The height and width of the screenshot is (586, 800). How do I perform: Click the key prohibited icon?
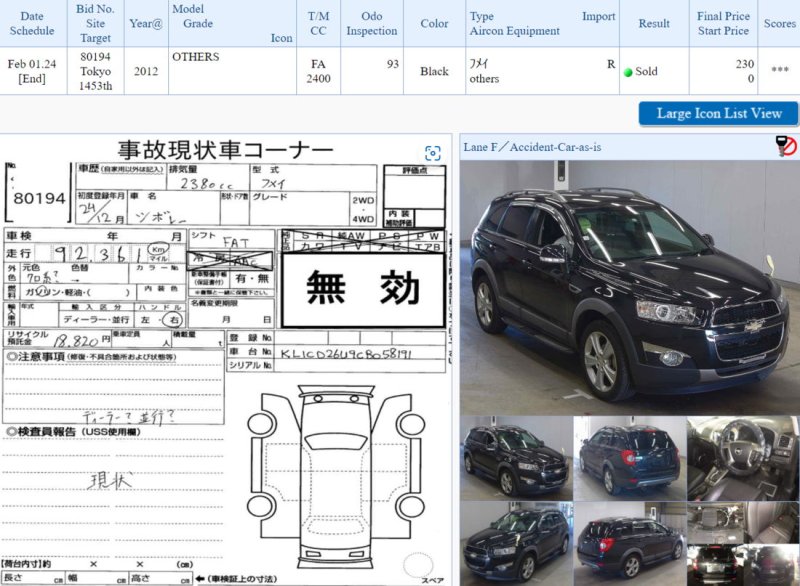[x=785, y=147]
